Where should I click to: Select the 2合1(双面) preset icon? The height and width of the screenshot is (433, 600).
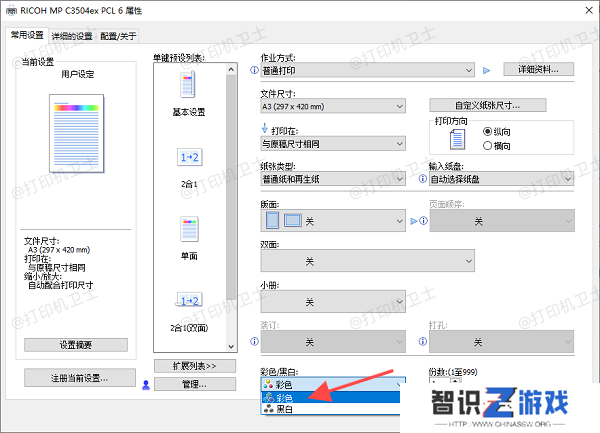(x=188, y=300)
